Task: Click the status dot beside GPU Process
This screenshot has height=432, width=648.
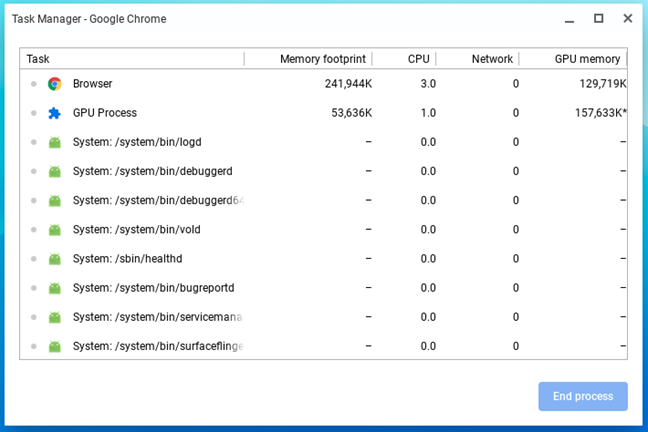Action: point(33,113)
